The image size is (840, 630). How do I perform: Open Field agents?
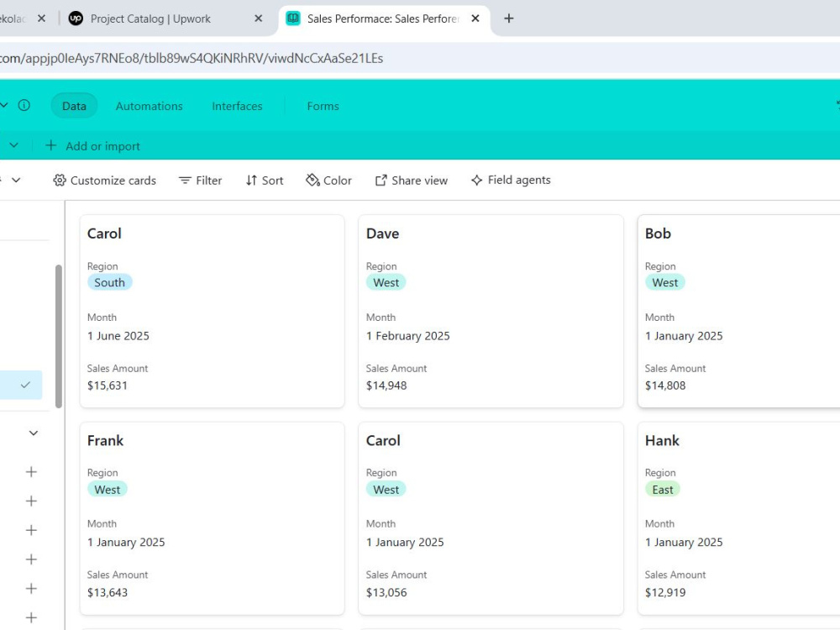511,180
